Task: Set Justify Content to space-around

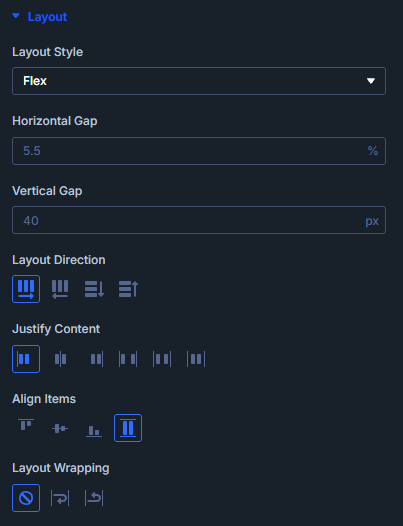Action: [x=162, y=359]
